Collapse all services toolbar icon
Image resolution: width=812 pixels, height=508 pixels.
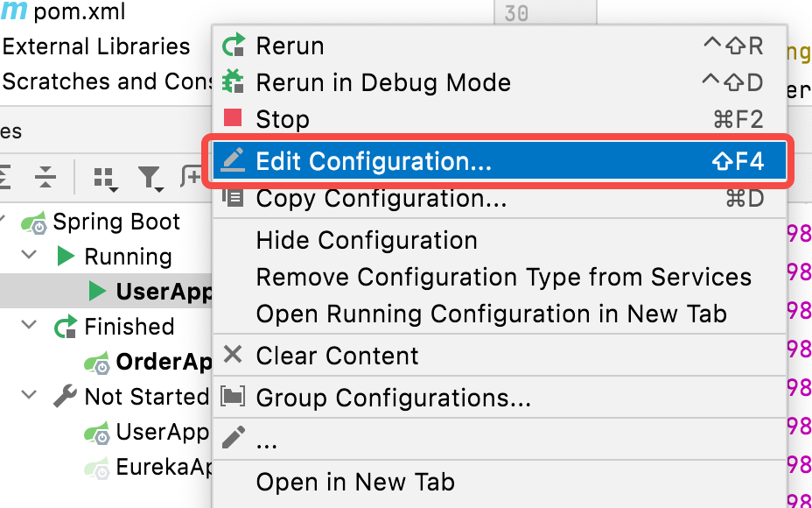45,177
